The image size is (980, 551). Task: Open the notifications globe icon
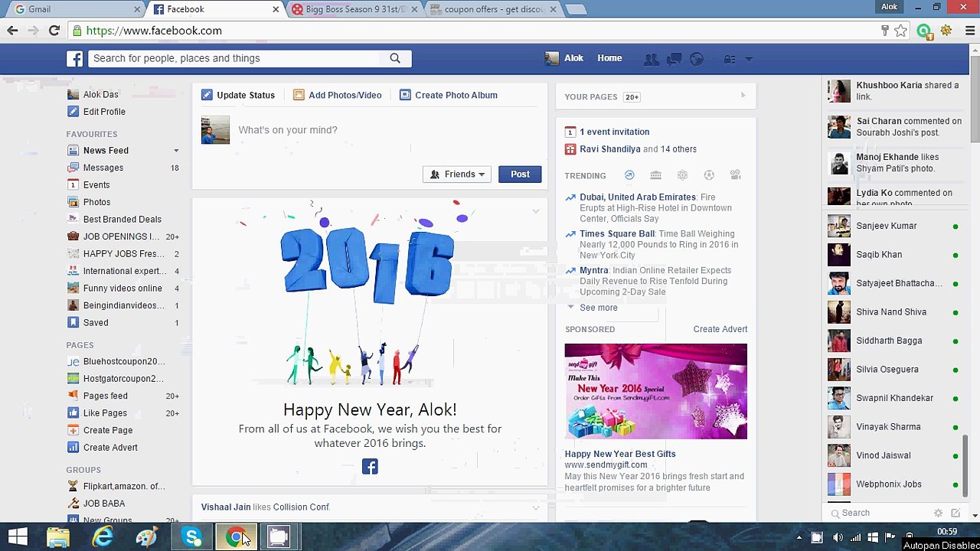tap(697, 59)
